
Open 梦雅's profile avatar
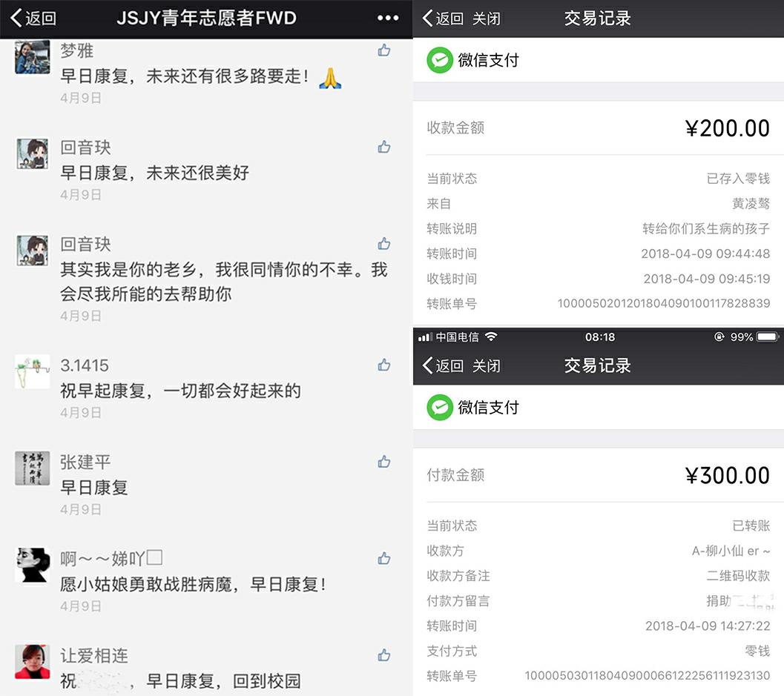tap(33, 57)
